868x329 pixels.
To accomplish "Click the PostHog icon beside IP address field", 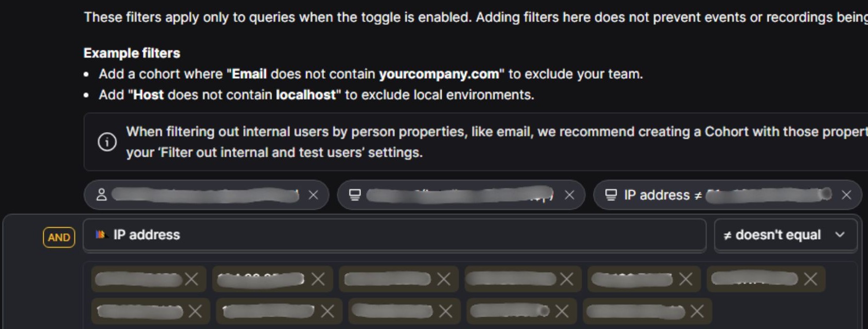I will point(100,234).
